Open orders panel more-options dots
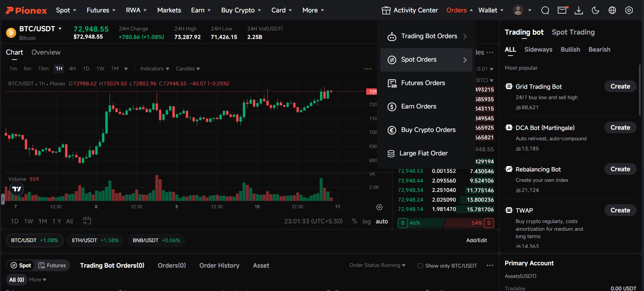The image size is (644, 291). [490, 266]
